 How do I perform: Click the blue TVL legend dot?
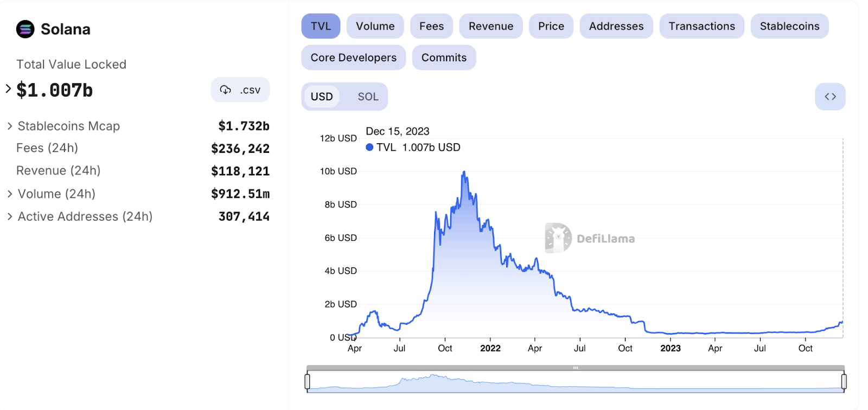pyautogui.click(x=369, y=147)
